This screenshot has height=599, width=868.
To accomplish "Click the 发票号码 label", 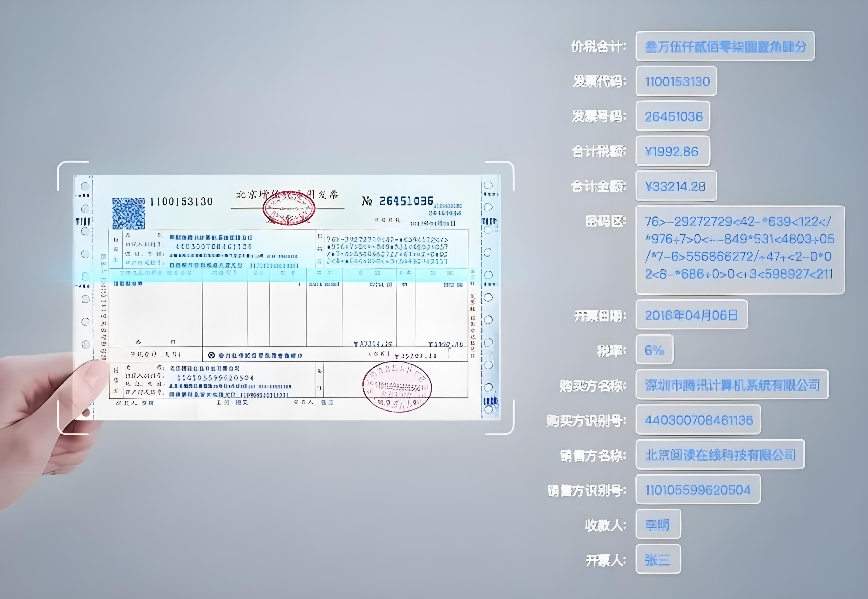I will [x=599, y=116].
